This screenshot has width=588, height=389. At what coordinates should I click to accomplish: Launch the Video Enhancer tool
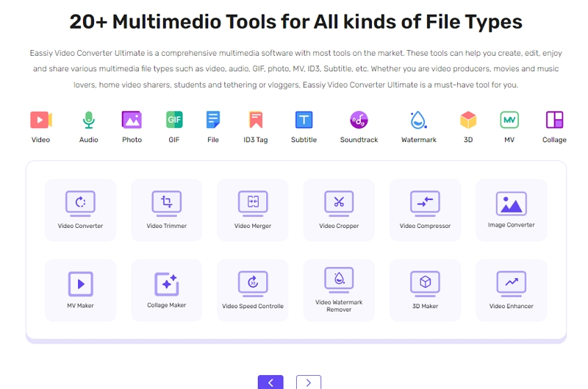point(512,290)
